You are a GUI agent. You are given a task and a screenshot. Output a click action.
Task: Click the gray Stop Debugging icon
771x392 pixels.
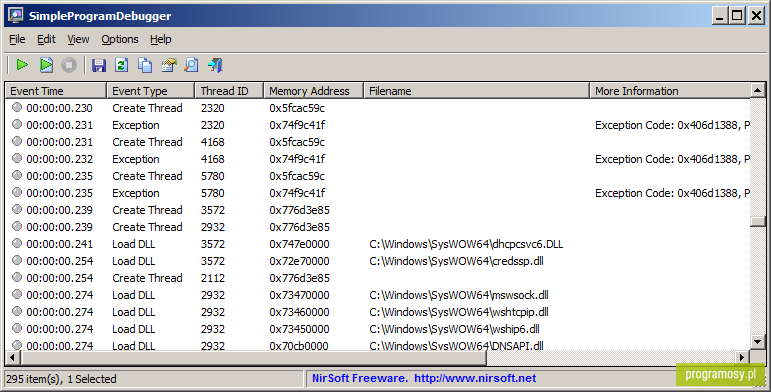[x=69, y=65]
